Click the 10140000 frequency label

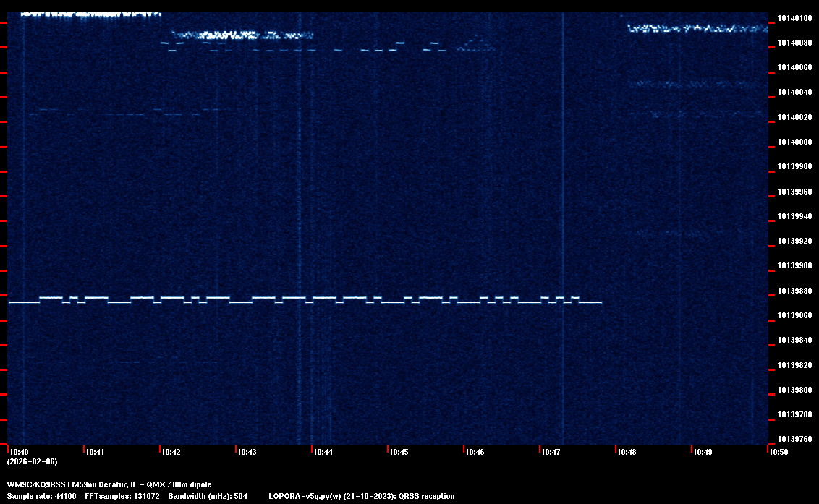coord(795,142)
